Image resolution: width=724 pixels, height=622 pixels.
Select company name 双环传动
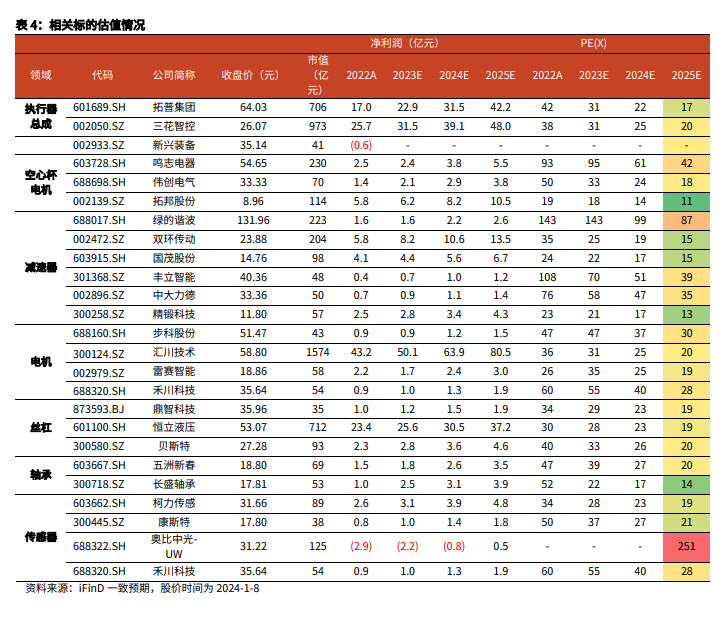pyautogui.click(x=174, y=240)
